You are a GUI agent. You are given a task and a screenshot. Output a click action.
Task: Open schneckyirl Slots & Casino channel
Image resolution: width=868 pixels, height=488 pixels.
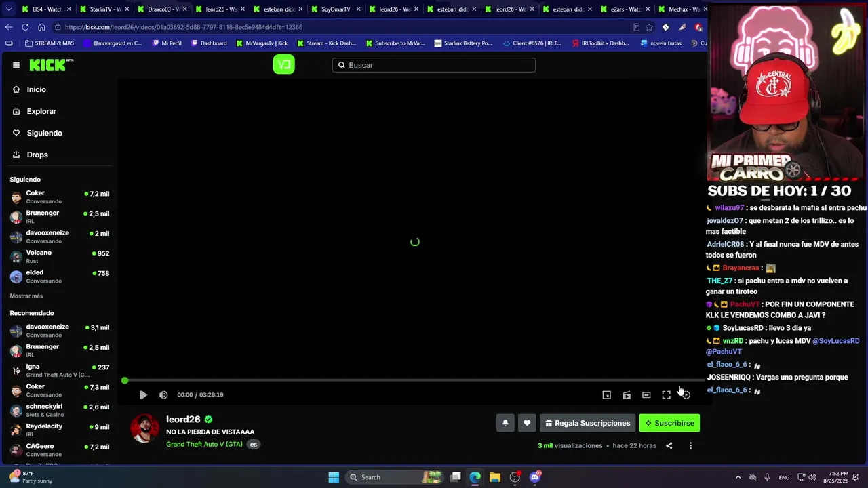click(x=60, y=410)
